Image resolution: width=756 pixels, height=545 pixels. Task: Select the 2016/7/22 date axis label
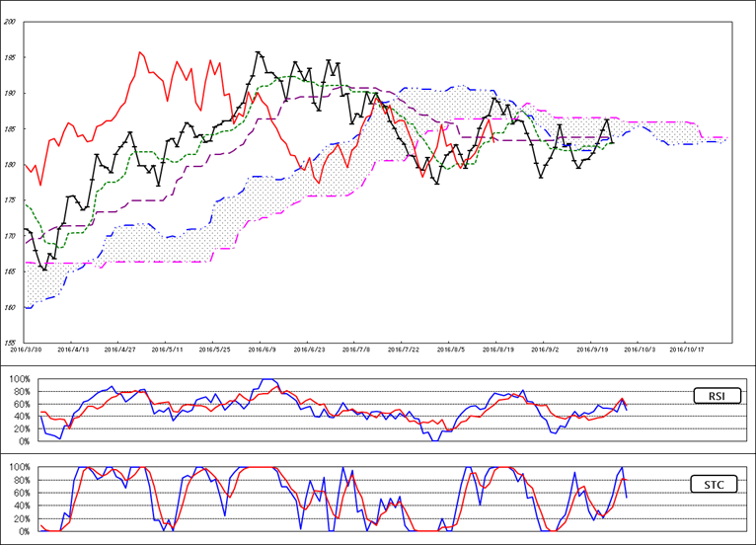coord(404,349)
